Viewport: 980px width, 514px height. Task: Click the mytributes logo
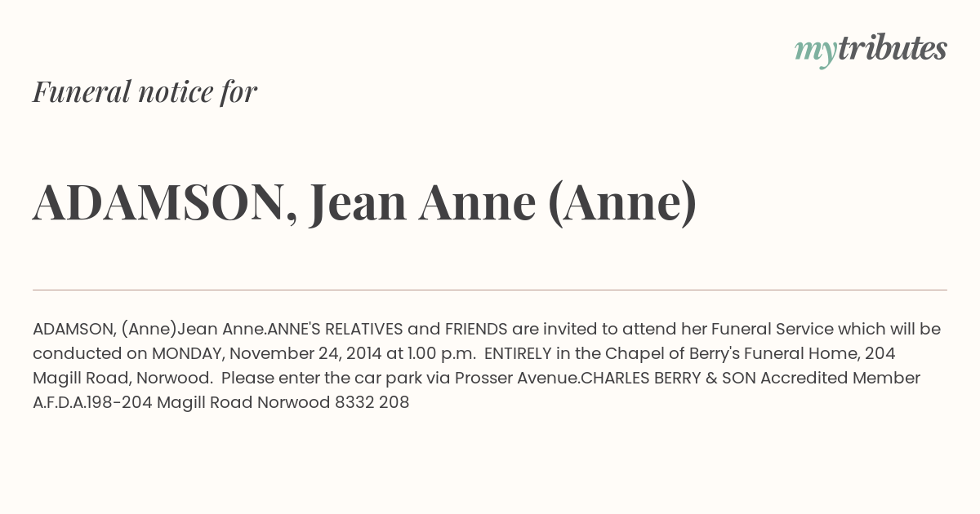pyautogui.click(x=871, y=51)
